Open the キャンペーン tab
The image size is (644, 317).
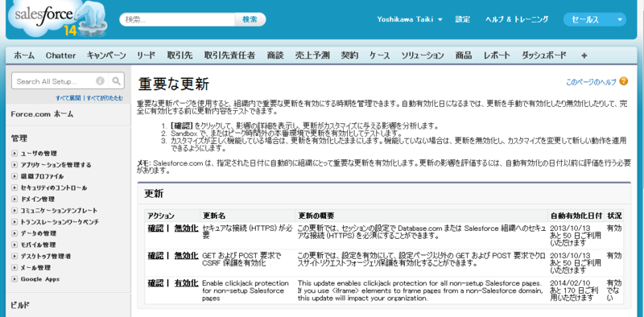point(106,56)
